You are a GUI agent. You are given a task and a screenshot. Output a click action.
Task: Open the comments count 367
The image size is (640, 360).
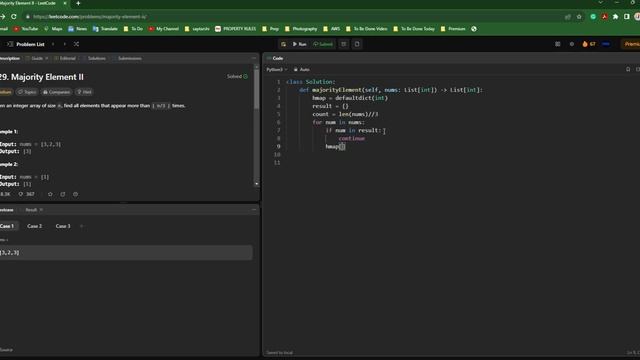tap(27, 194)
